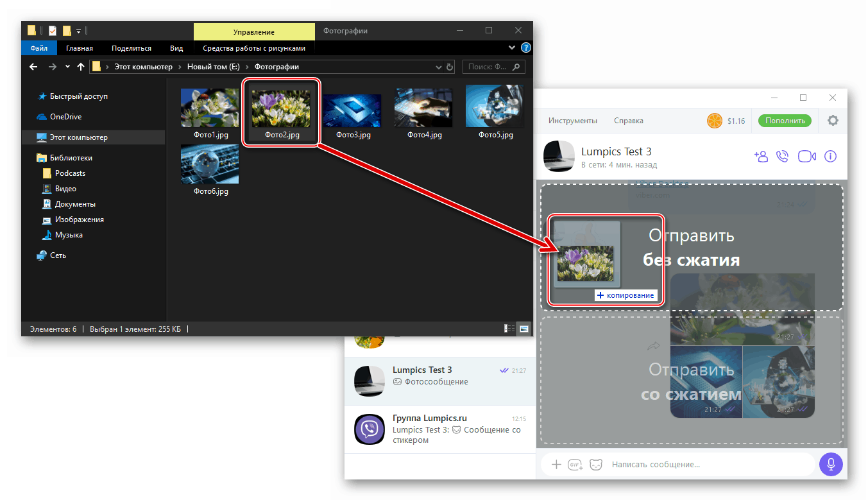868x500 pixels.
Task: Start a voice call with Lumpics Test 3
Action: (x=782, y=156)
